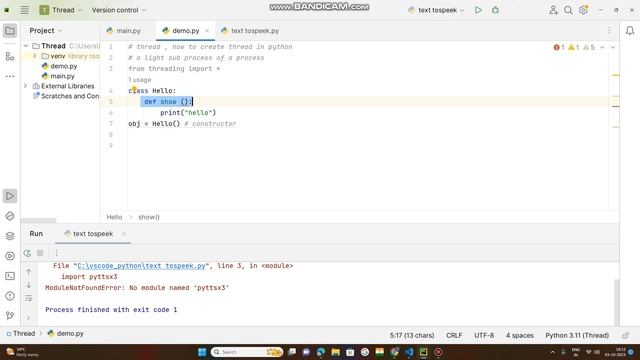Open the Version control dropdown
This screenshot has width=640, height=360.
(119, 10)
